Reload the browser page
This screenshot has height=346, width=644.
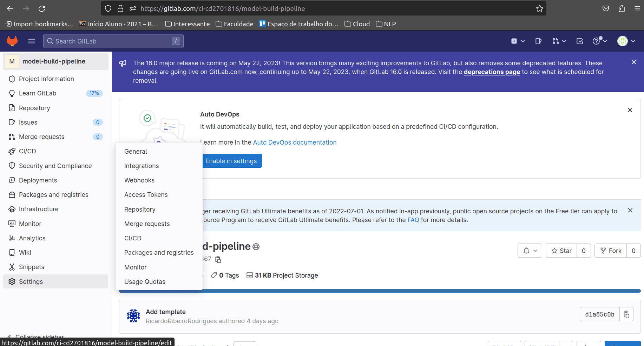point(42,8)
